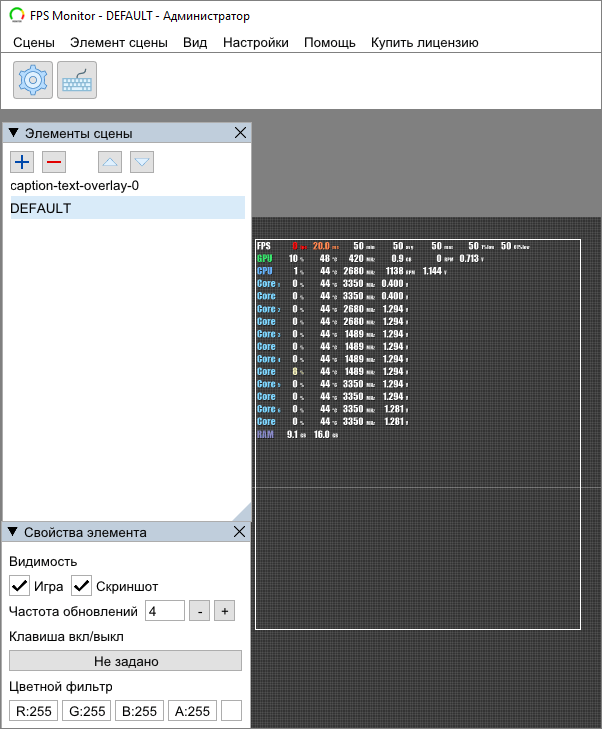
Task: Remove scene element with the red minus button
Action: point(54,162)
